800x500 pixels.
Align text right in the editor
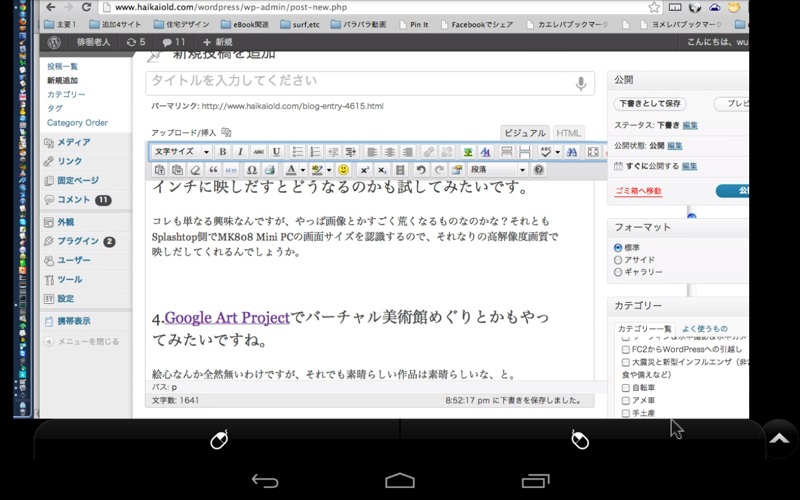[407, 152]
